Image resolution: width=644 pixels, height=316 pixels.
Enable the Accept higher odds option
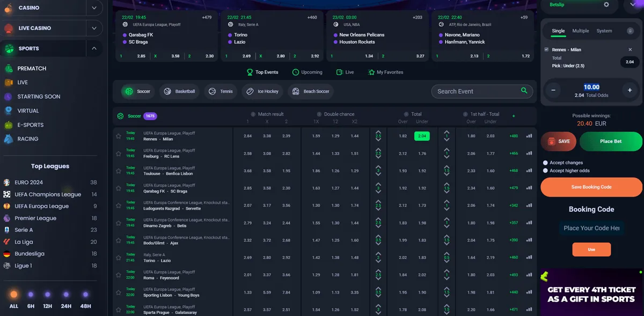coord(545,172)
